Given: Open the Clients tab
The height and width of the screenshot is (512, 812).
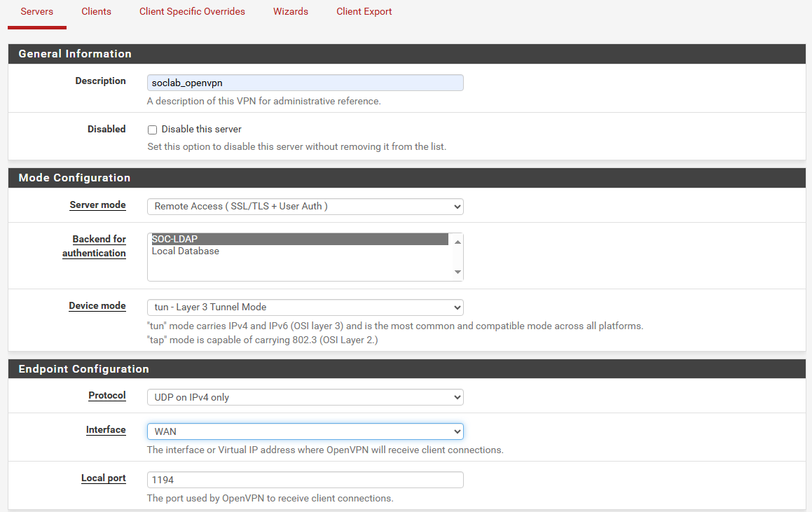Looking at the screenshot, I should (x=96, y=12).
